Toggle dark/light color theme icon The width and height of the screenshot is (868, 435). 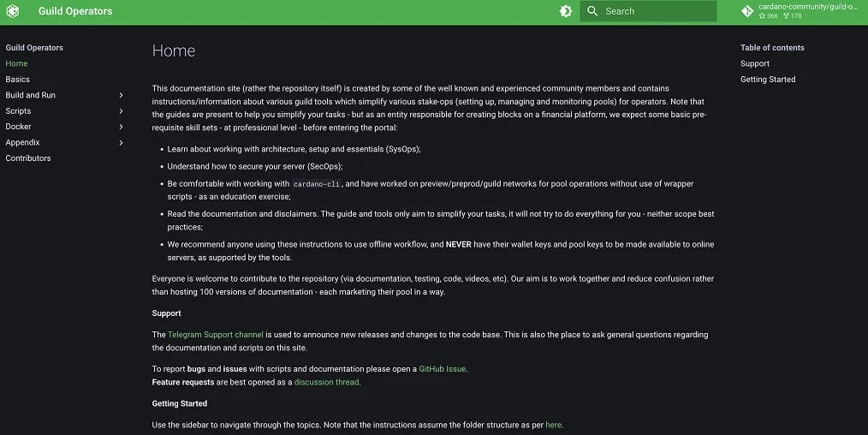point(566,11)
